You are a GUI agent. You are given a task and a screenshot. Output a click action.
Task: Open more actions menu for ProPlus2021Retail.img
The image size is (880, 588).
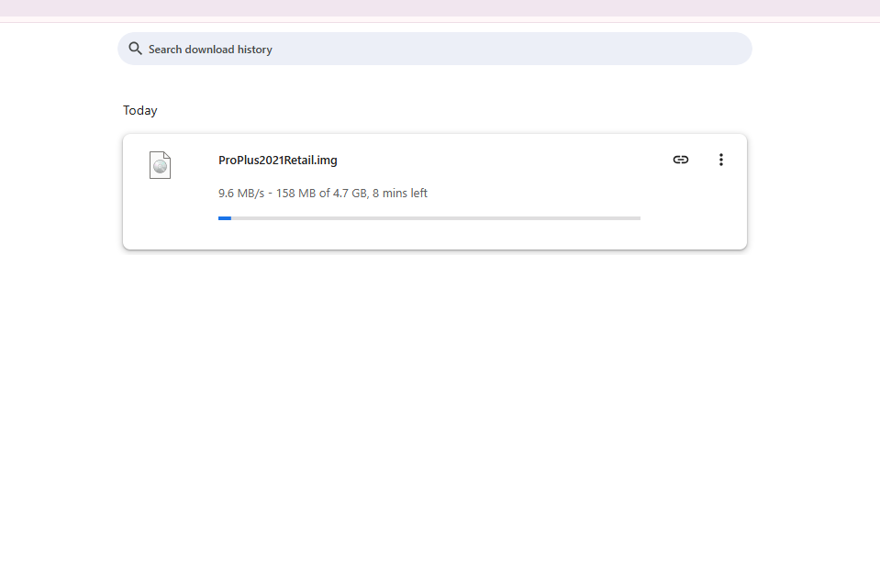pos(720,160)
